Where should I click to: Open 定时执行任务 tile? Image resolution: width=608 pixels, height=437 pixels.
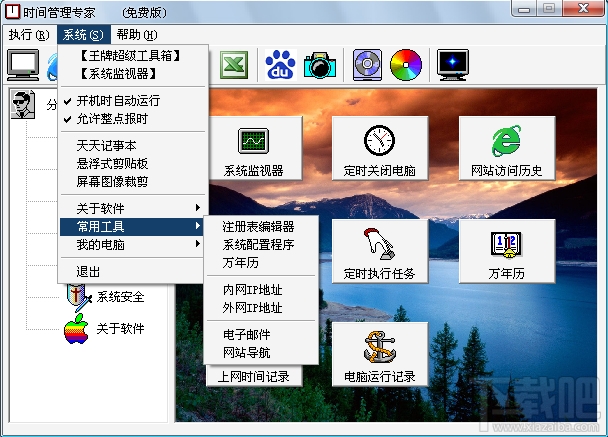click(x=380, y=251)
